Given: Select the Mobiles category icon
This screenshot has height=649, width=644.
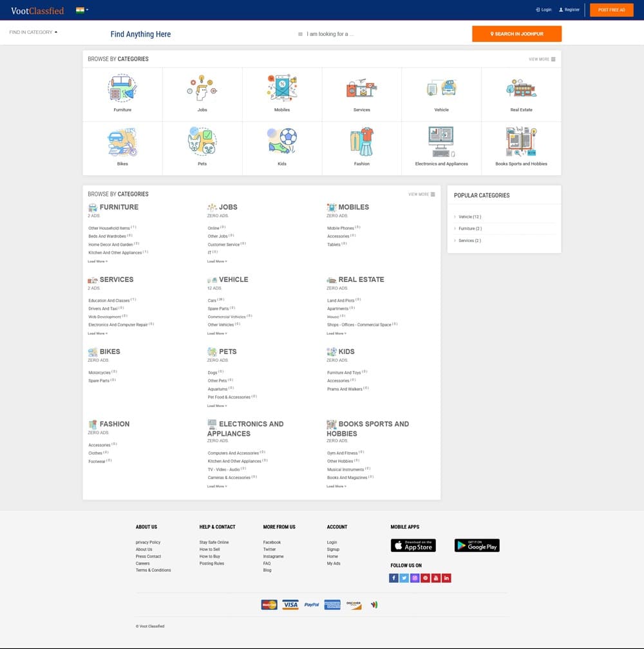Looking at the screenshot, I should point(282,88).
